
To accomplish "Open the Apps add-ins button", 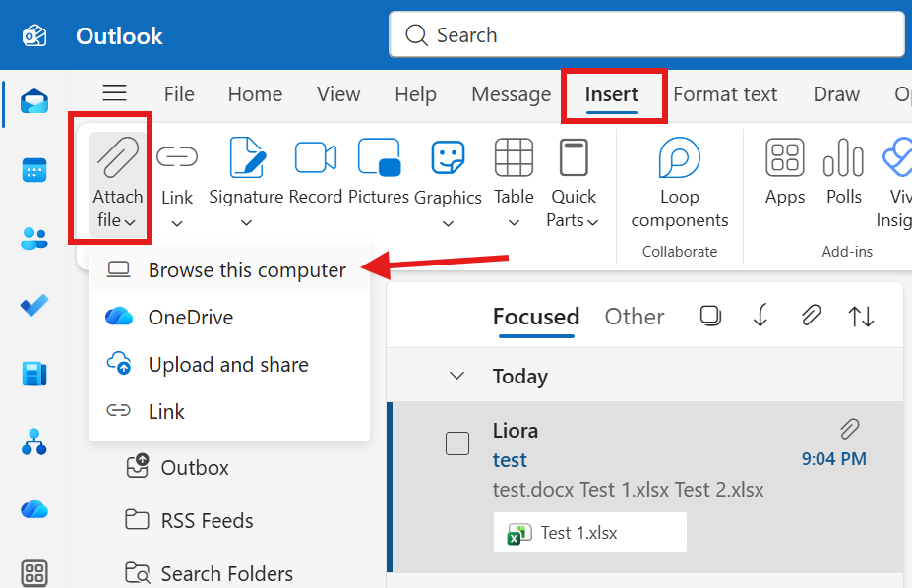I will 785,171.
